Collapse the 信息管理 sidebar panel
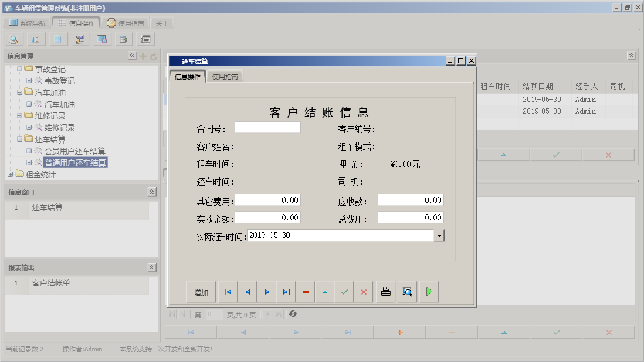The image size is (644, 362). click(132, 56)
